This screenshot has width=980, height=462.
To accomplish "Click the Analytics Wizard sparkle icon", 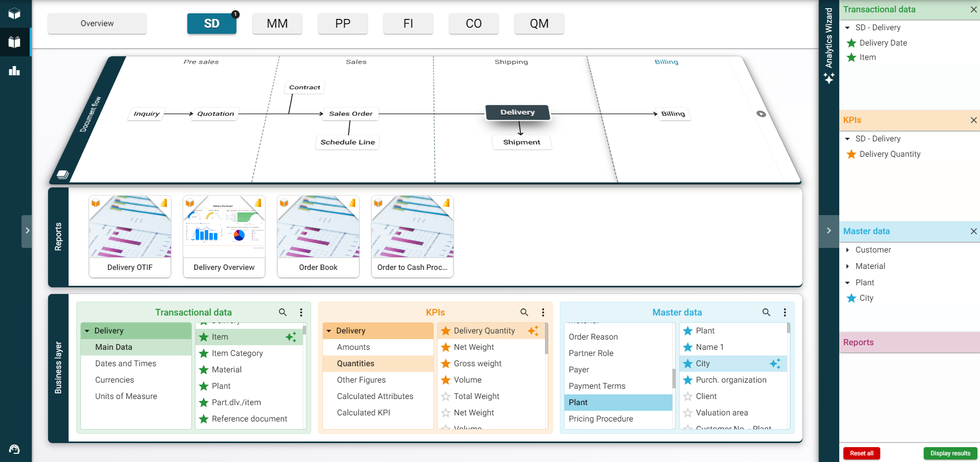I will point(829,78).
